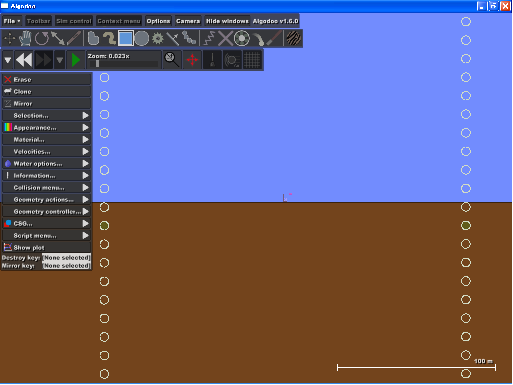Open the File dropdown menu
Viewport: 513px width, 385px height.
coord(12,21)
